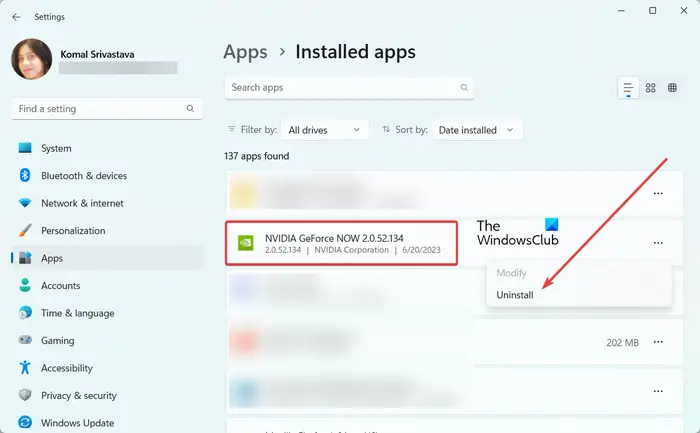The image size is (700, 433).
Task: Click the Search apps magnifier icon
Action: pyautogui.click(x=464, y=87)
